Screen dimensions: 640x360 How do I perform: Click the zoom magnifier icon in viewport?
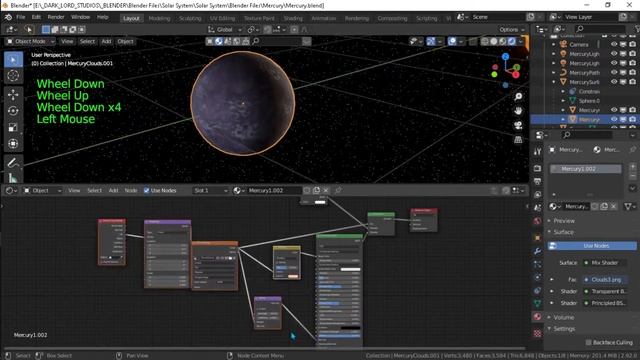click(x=518, y=96)
